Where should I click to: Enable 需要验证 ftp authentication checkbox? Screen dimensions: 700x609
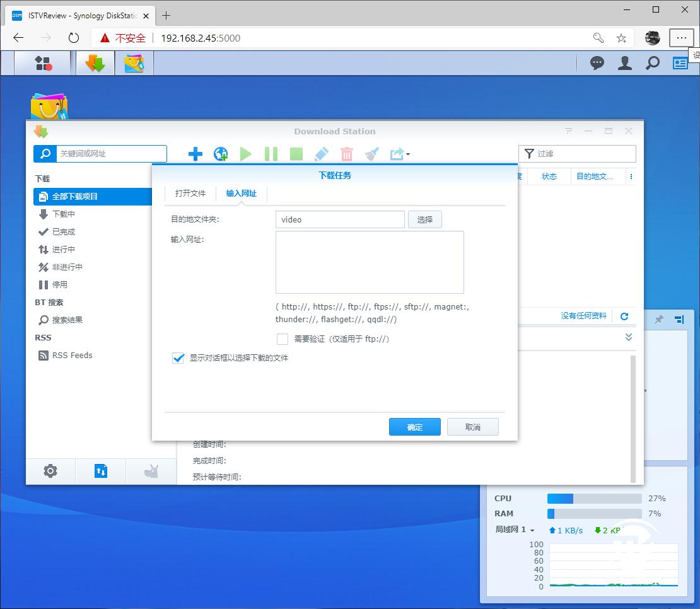point(282,339)
